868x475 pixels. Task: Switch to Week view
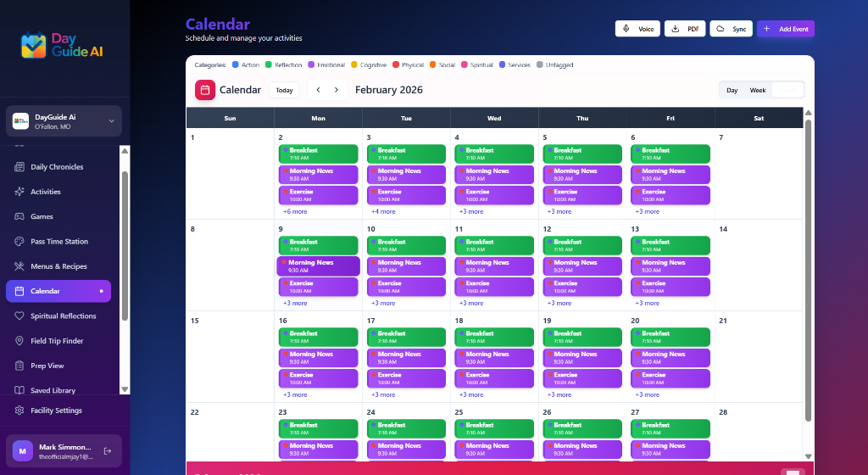coord(757,90)
